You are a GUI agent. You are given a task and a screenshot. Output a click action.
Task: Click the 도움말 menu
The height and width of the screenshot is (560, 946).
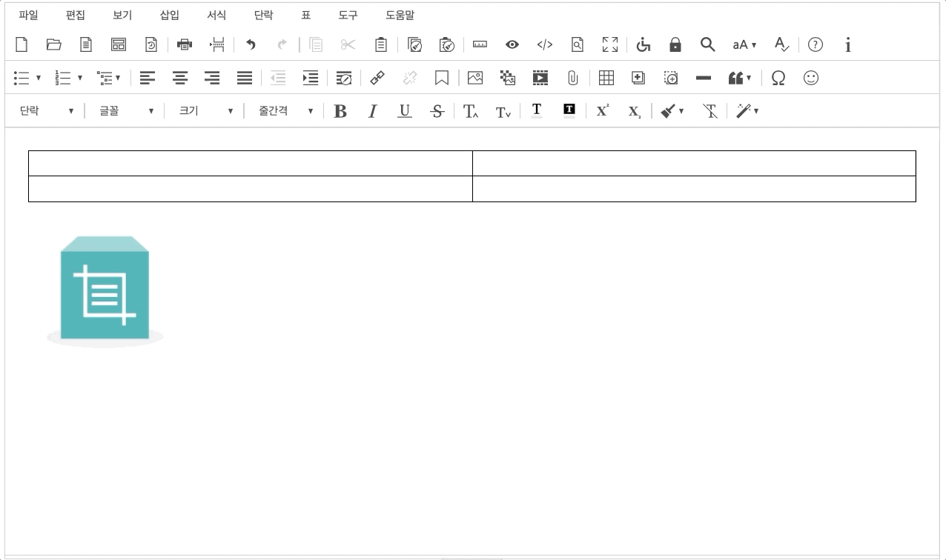pos(400,15)
